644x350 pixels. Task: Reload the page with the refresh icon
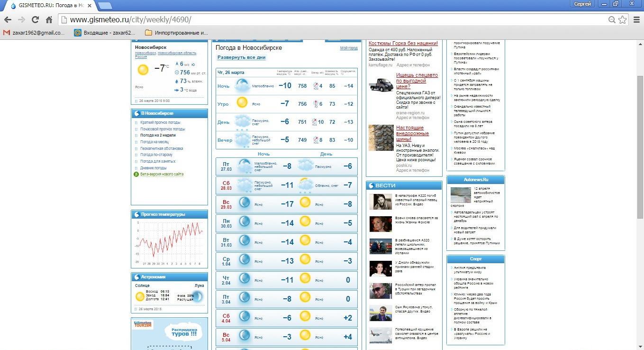click(35, 20)
